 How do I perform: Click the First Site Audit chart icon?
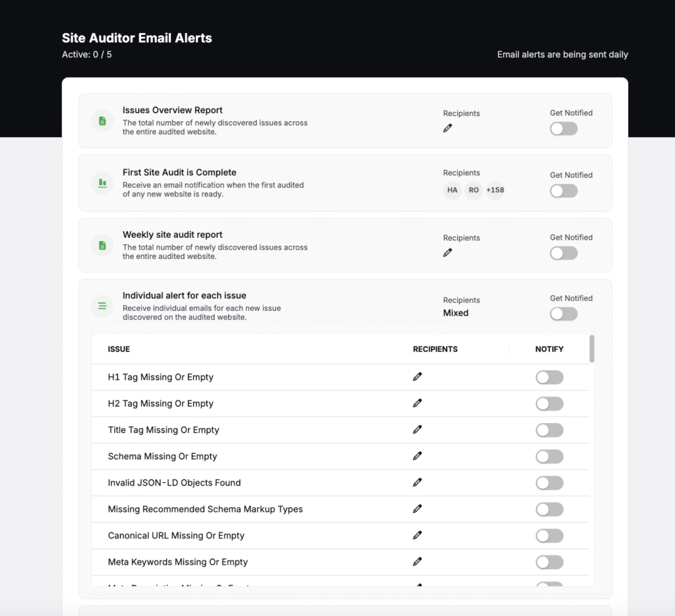(x=102, y=182)
